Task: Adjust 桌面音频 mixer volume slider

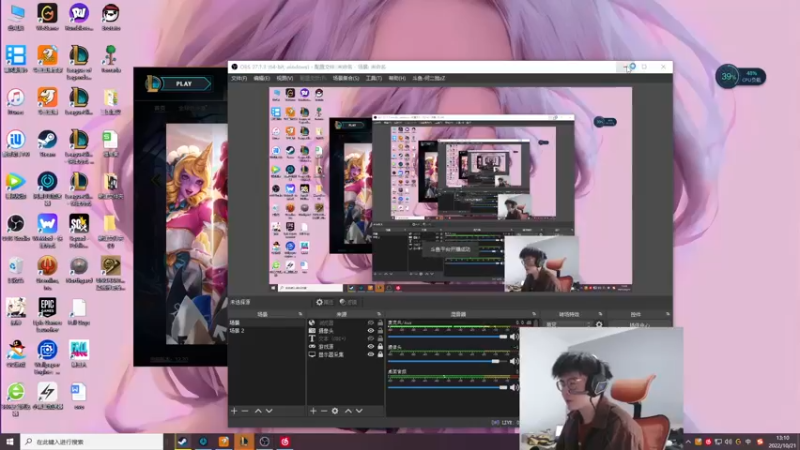Action: coord(448,387)
